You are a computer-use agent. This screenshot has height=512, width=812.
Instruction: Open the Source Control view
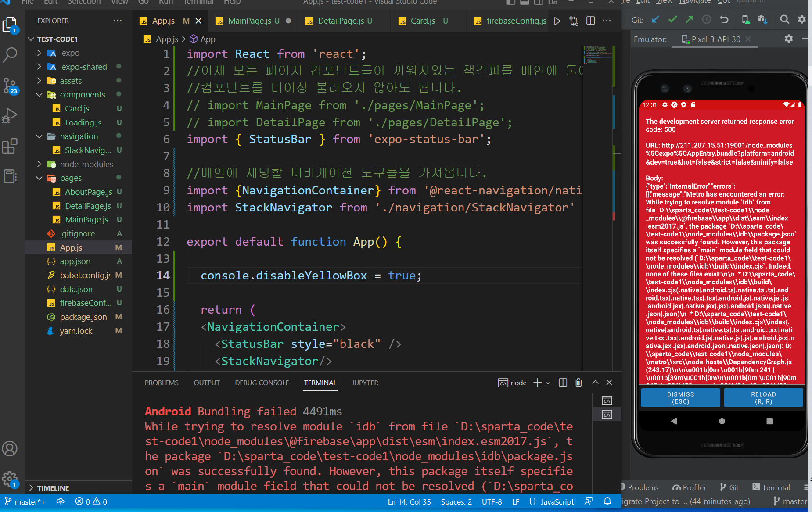click(10, 85)
